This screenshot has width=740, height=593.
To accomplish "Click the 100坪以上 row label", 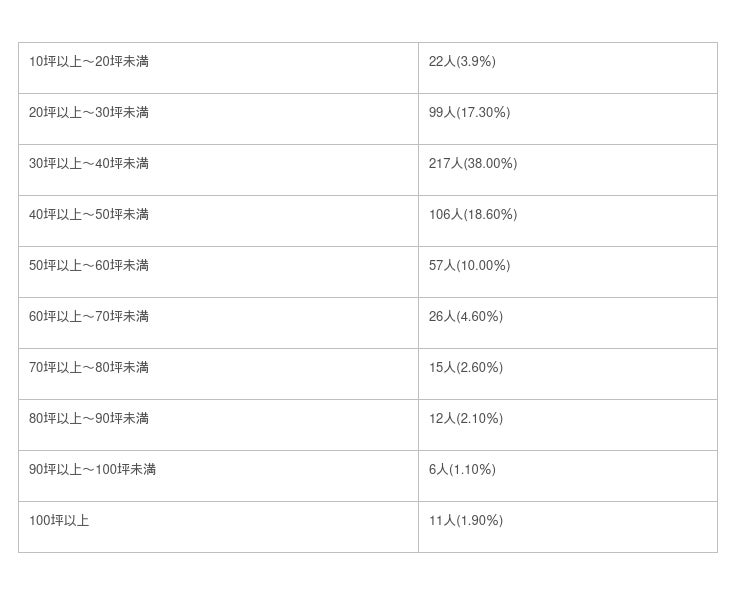I will pos(59,521).
